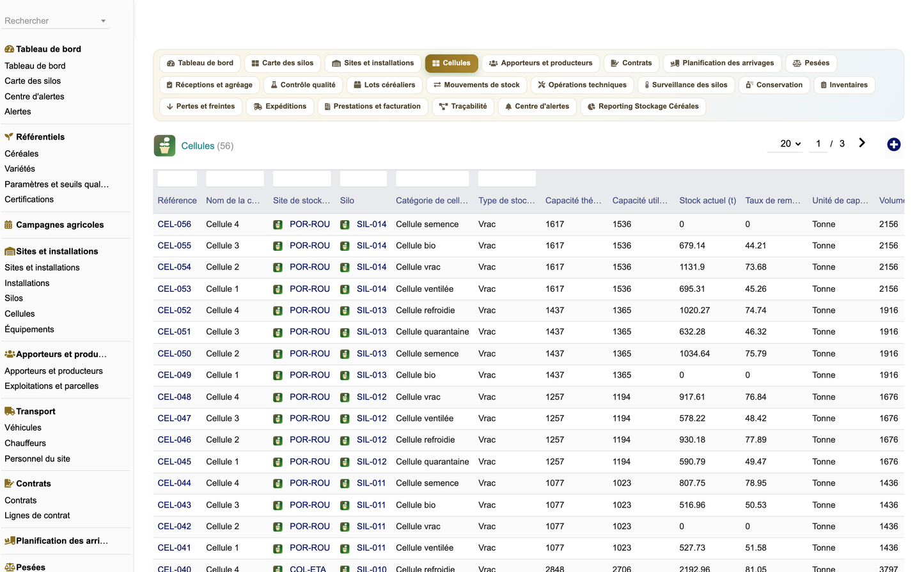Click silo icon in CEL-053 row
The image size is (924, 572).
(x=345, y=289)
